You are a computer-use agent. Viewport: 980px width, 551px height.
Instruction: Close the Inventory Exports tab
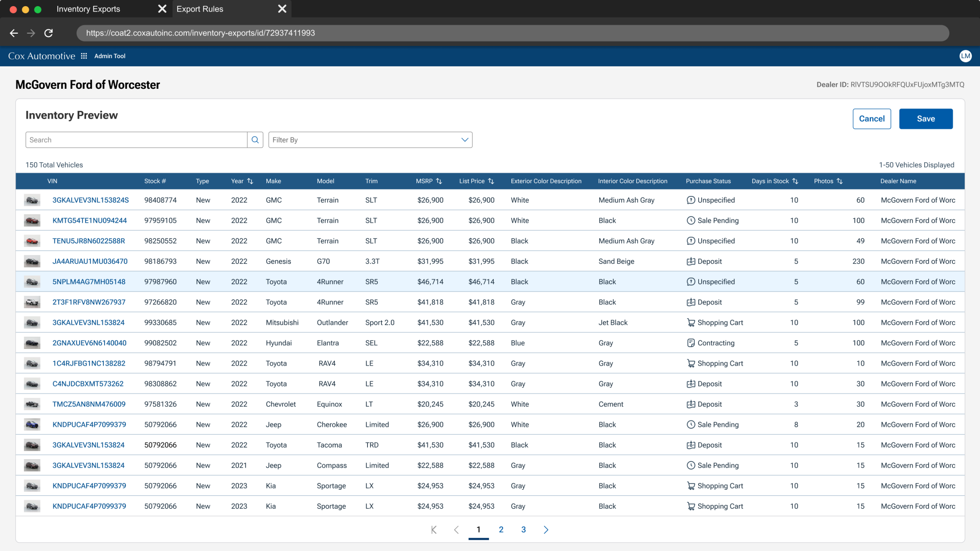[162, 9]
